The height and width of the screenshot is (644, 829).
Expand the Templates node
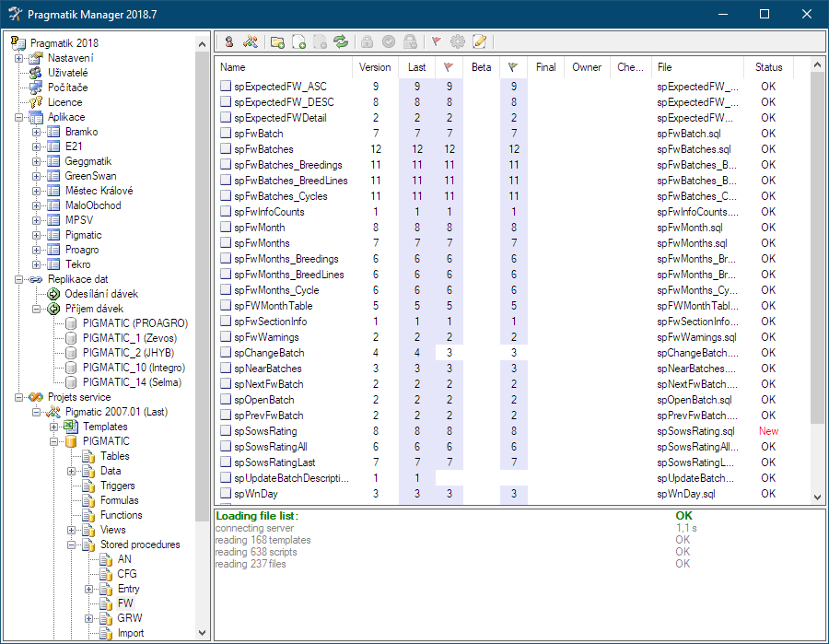coord(54,427)
